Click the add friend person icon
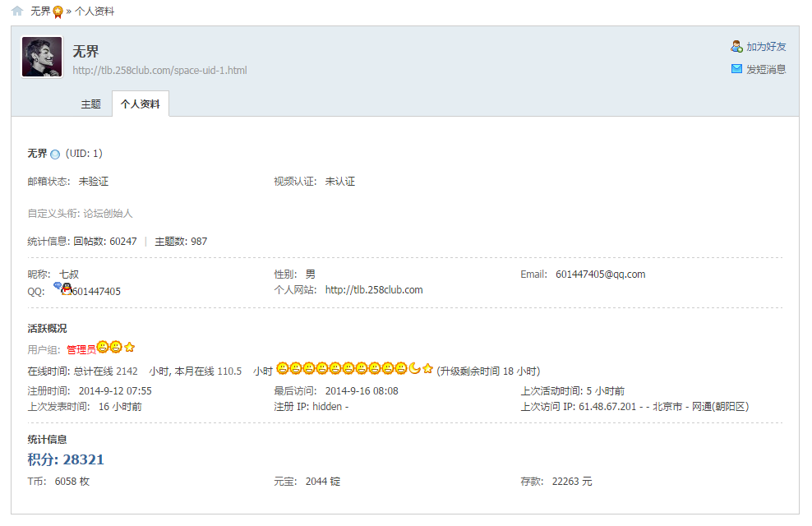 tap(736, 47)
